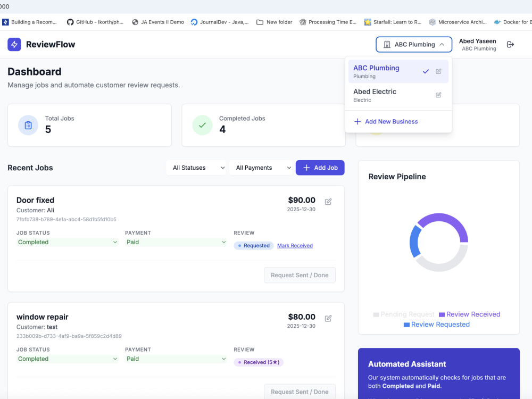This screenshot has height=399, width=532.
Task: Open Door fixed job status dropdown
Action: pos(67,242)
